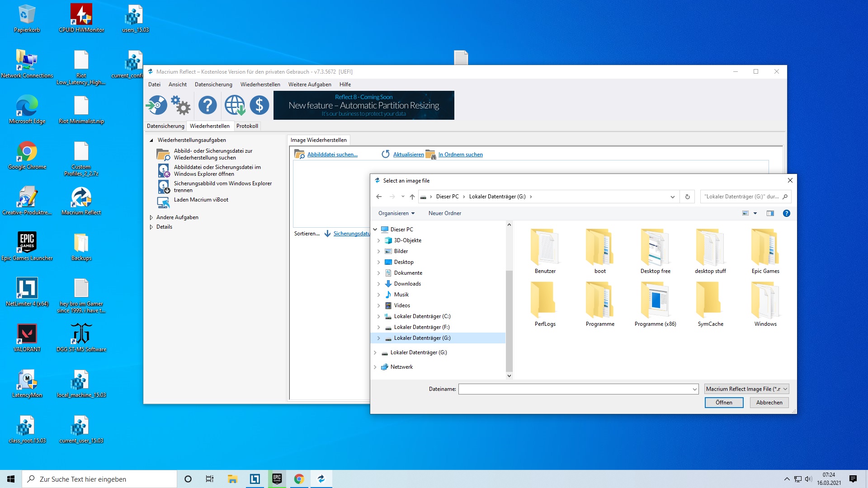This screenshot has height=488, width=868.
Task: Switch to the Protokoll tab
Action: (247, 126)
